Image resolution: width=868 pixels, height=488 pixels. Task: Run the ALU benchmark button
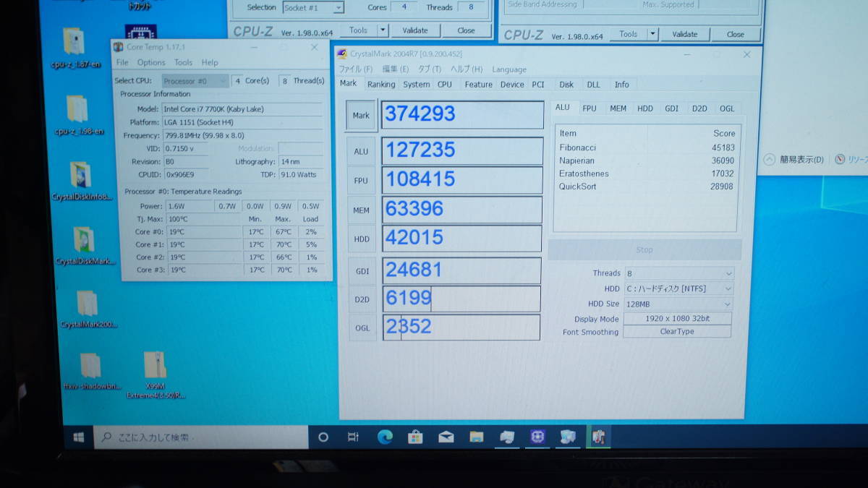click(x=361, y=152)
